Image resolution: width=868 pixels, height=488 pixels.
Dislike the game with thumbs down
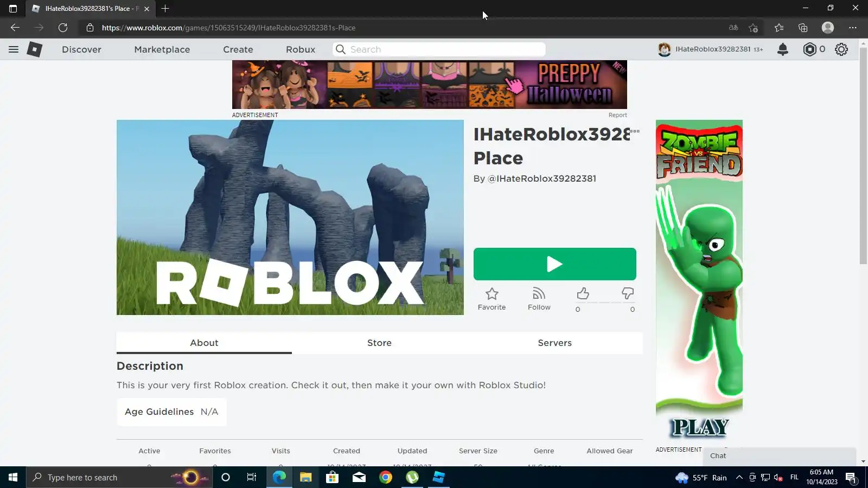pyautogui.click(x=628, y=294)
